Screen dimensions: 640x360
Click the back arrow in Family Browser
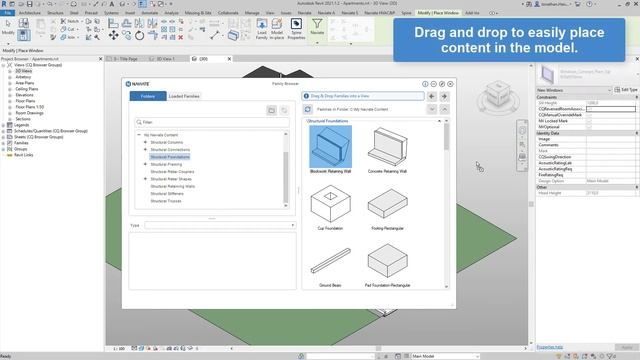tap(431, 96)
